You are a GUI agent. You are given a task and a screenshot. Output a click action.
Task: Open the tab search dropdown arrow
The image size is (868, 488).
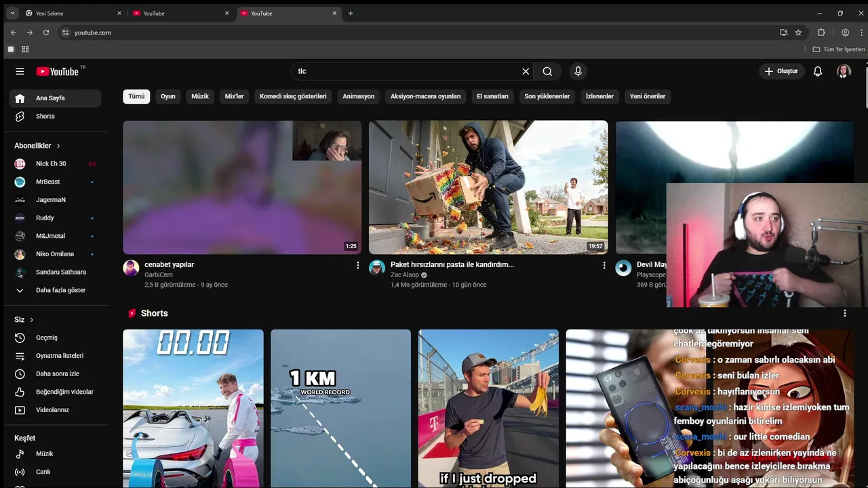(12, 13)
